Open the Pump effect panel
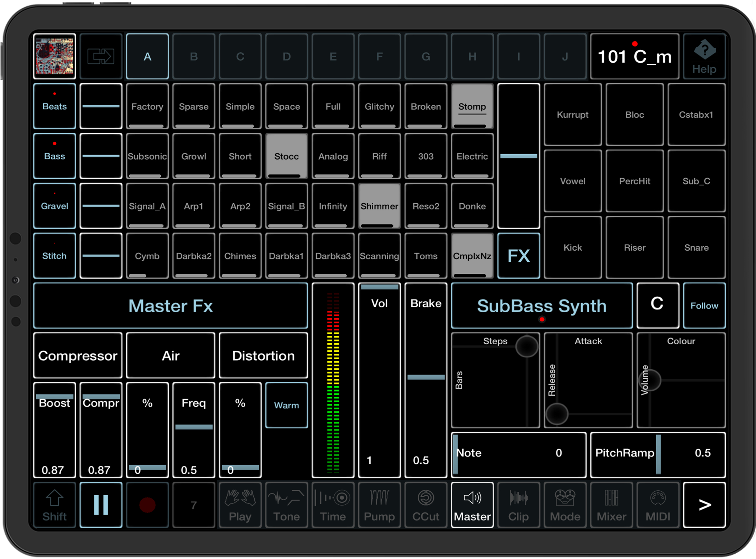 379,505
